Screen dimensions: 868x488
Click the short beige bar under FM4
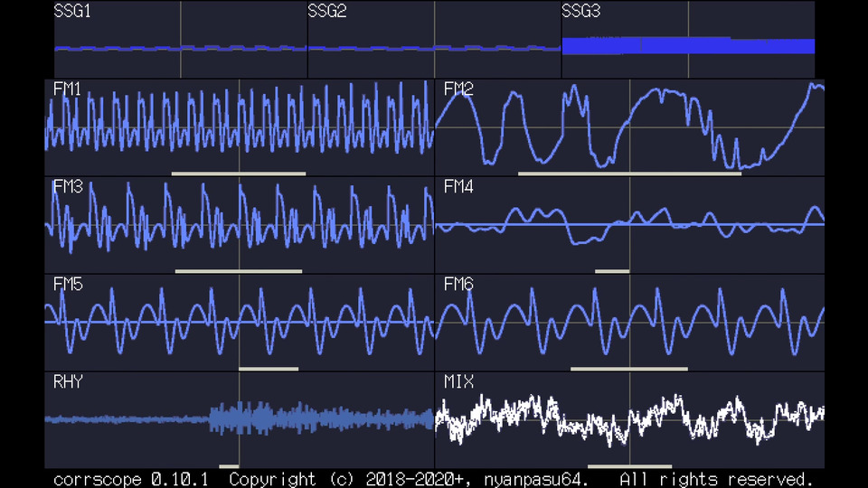(x=612, y=271)
